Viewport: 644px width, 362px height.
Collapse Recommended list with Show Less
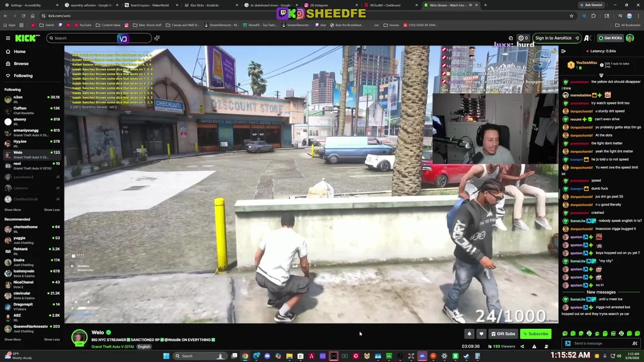pos(52,339)
